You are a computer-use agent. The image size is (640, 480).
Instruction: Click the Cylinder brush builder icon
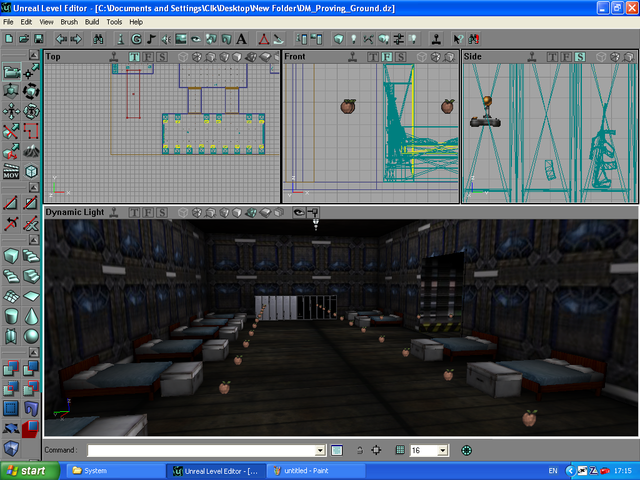[x=11, y=314]
